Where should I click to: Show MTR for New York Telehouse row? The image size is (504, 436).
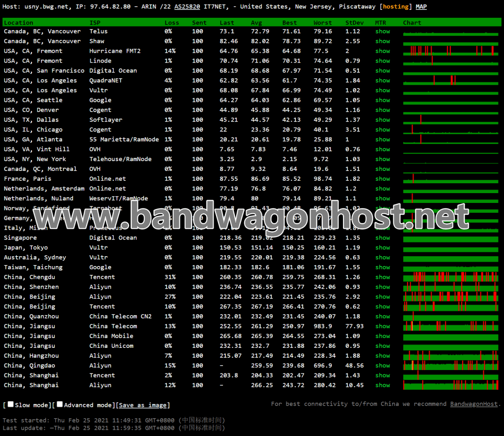point(382,159)
